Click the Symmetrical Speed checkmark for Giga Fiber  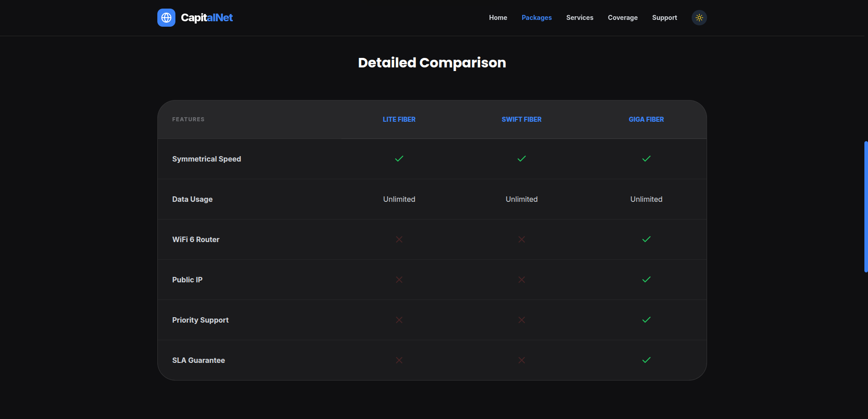tap(646, 159)
